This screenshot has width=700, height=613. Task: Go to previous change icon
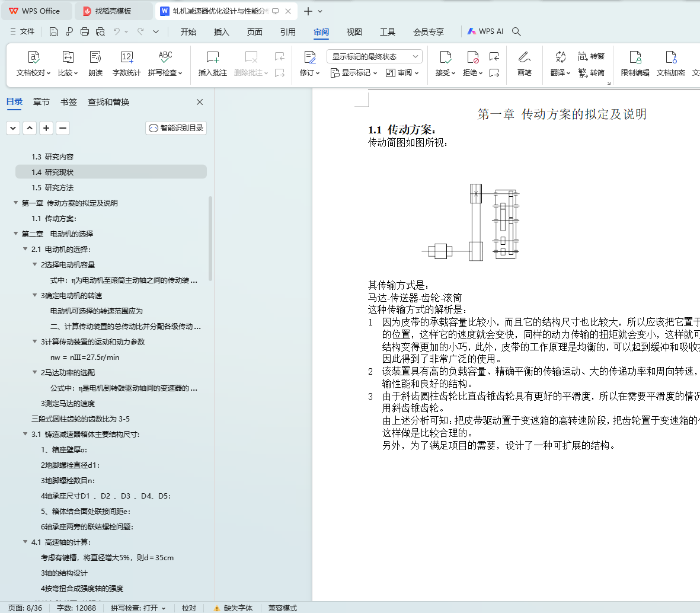point(494,56)
